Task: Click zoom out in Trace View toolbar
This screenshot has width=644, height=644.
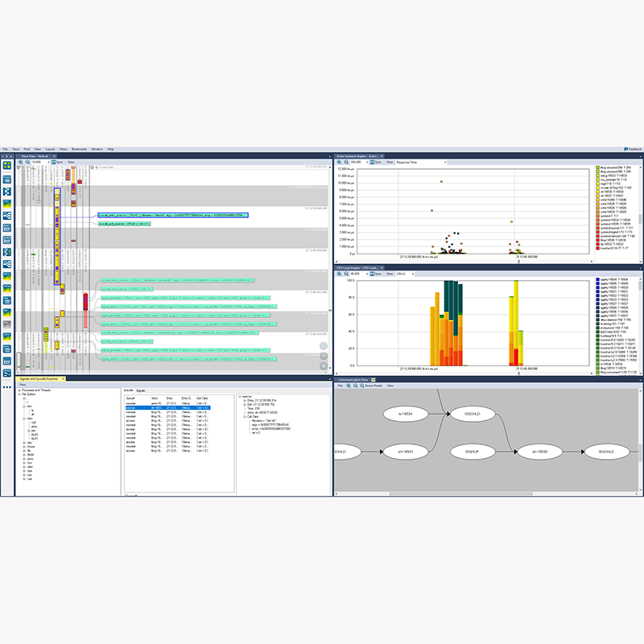Action: click(x=27, y=163)
